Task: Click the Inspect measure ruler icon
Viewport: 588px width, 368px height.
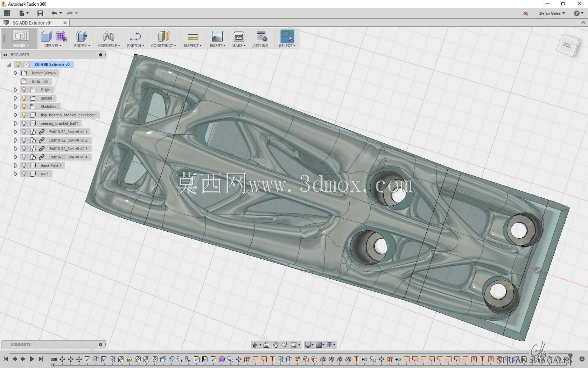Action: [x=193, y=36]
